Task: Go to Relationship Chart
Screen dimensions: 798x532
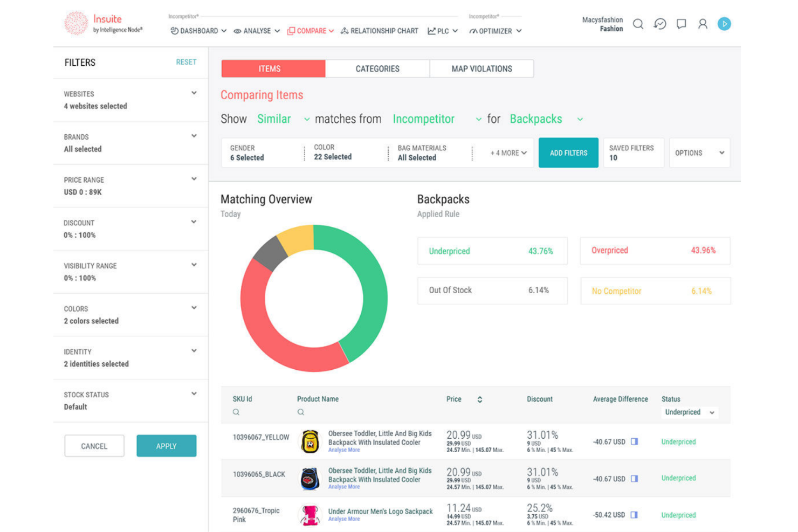Action: coord(380,31)
